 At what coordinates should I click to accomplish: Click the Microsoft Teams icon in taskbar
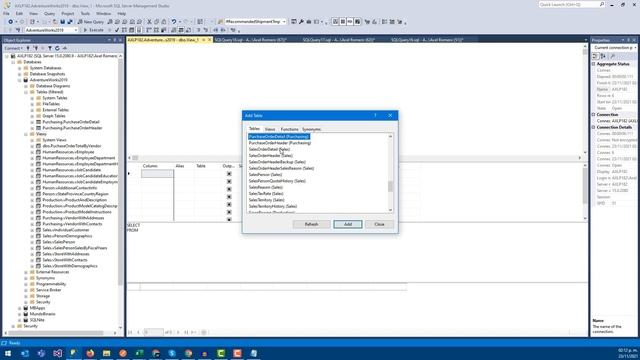(x=41, y=353)
